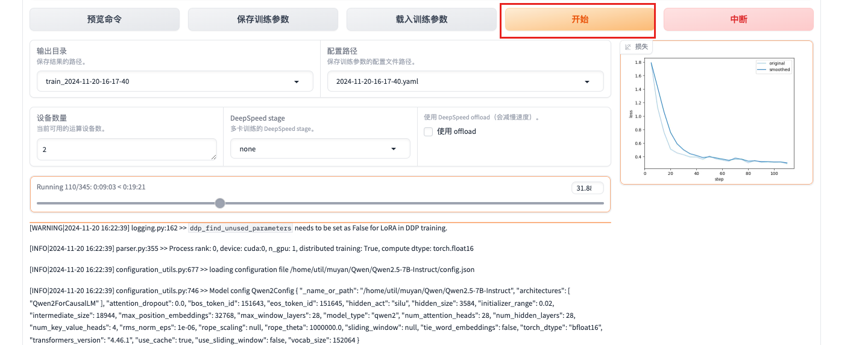The height and width of the screenshot is (345, 868).
Task: Click the ddp_find_unused_parameters code text in log
Action: [241, 229]
